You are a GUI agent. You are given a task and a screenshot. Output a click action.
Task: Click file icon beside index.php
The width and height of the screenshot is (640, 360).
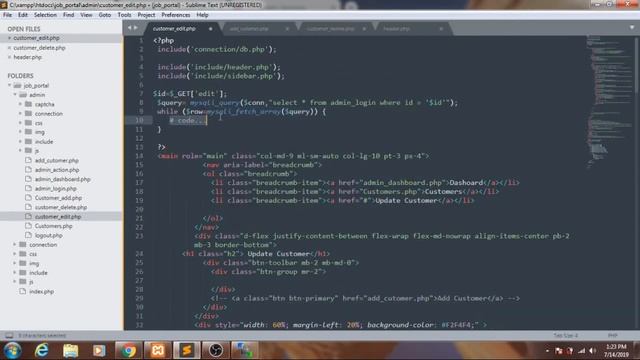point(23,291)
